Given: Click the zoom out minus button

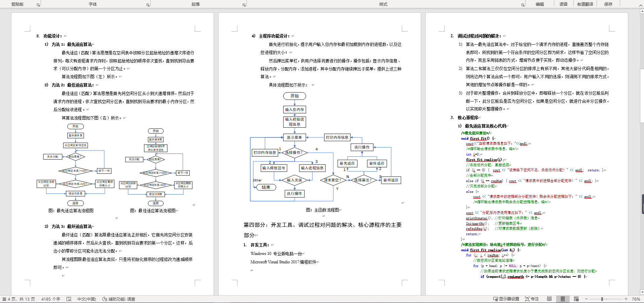Looking at the screenshot, I should [586, 299].
